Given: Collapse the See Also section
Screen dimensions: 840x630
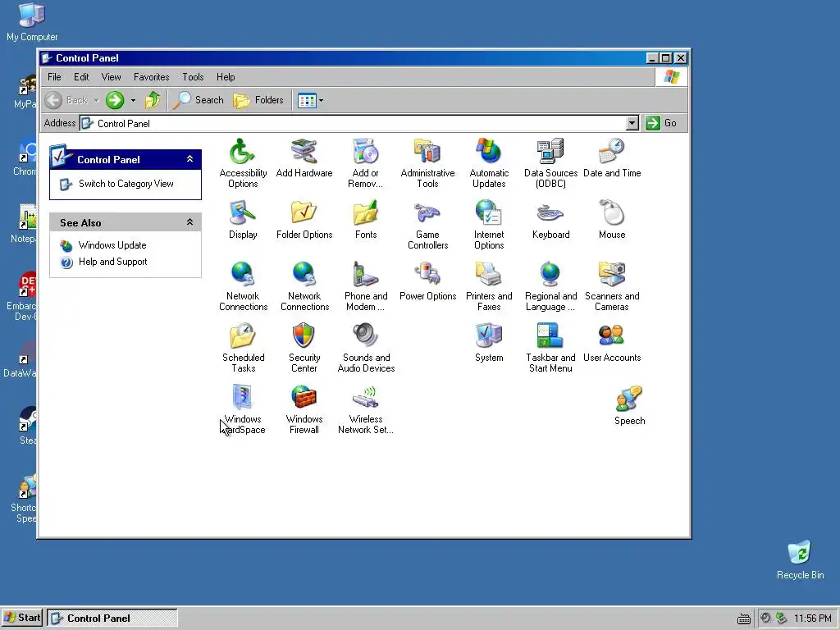Looking at the screenshot, I should [x=189, y=222].
